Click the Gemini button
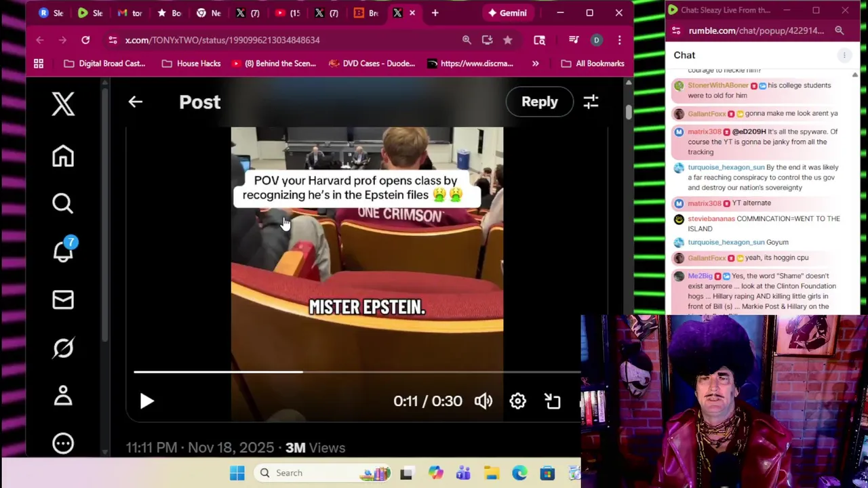This screenshot has width=868, height=488. [x=507, y=13]
